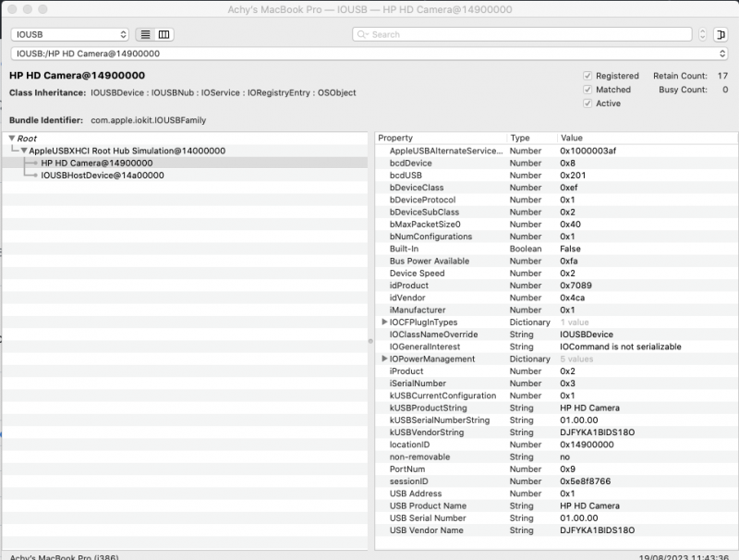Toggle the Registered checkbox

click(x=588, y=76)
